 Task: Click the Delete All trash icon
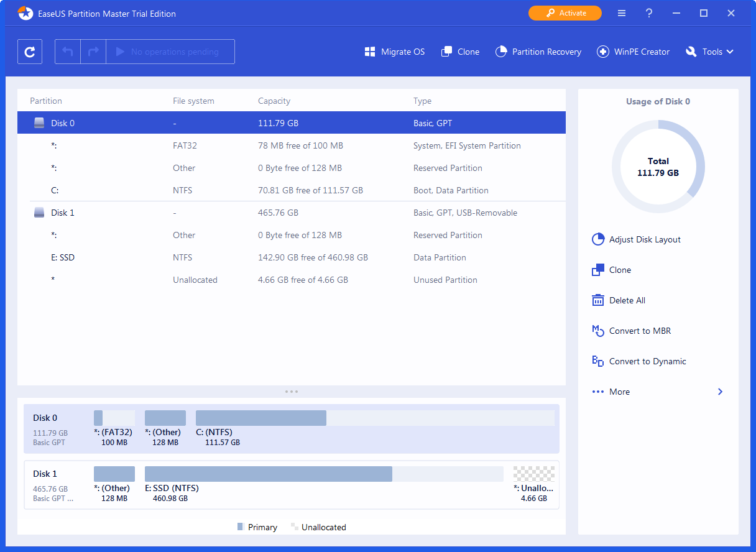[x=598, y=300]
